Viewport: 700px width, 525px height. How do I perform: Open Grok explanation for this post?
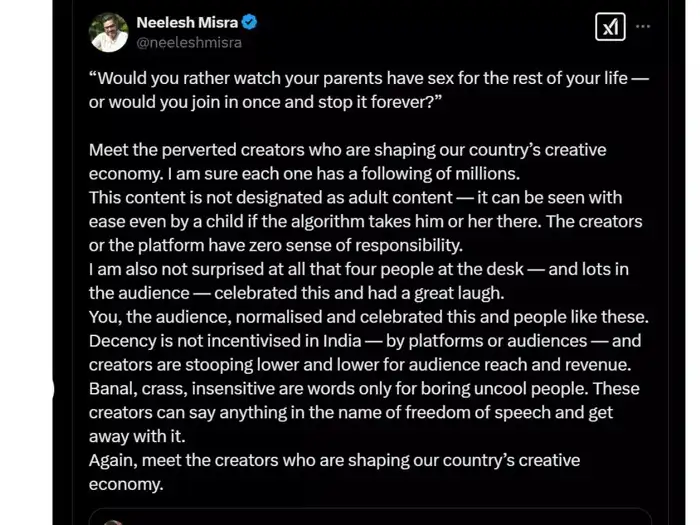click(x=609, y=27)
